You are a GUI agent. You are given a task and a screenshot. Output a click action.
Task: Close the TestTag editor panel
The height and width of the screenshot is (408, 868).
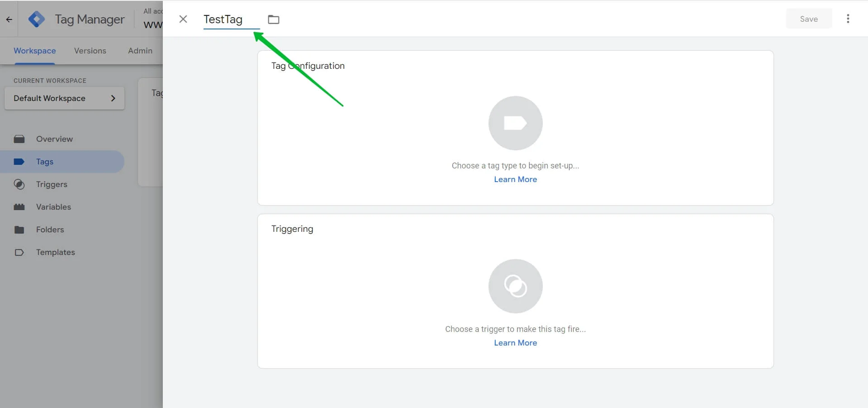coord(183,19)
